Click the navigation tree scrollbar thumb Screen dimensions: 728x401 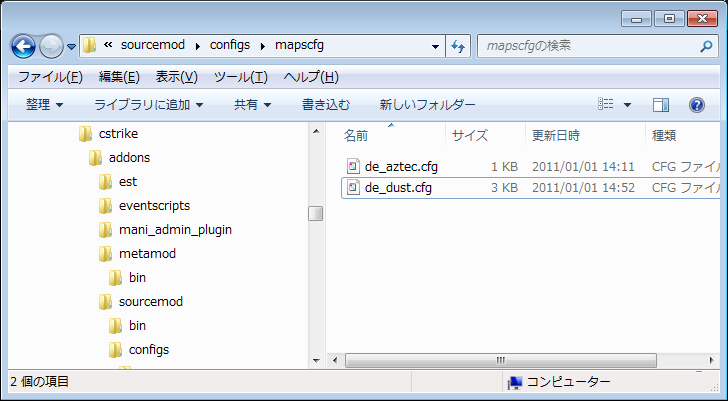[316, 213]
